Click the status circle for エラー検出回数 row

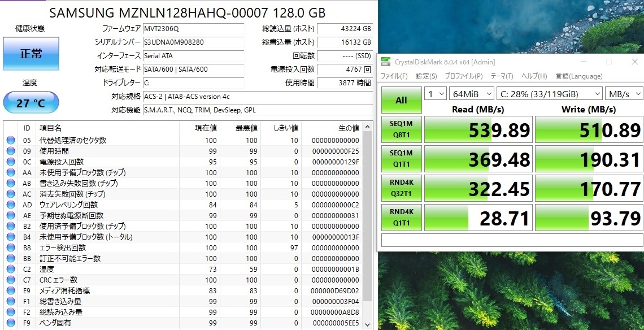click(11, 248)
